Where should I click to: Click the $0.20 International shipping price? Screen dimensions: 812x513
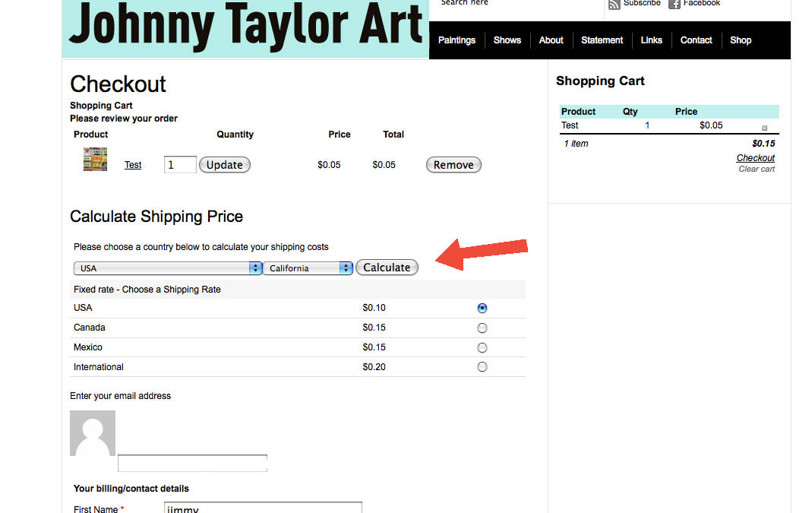(x=374, y=367)
